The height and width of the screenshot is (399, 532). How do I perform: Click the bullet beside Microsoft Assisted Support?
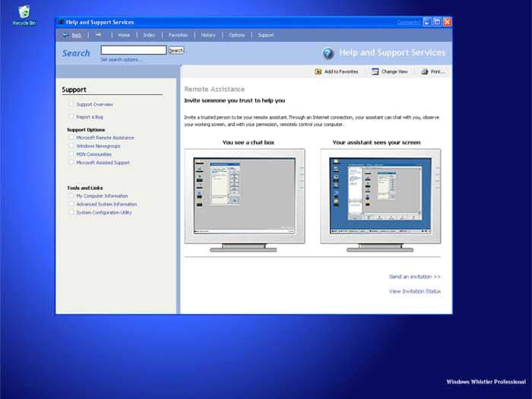[71, 162]
